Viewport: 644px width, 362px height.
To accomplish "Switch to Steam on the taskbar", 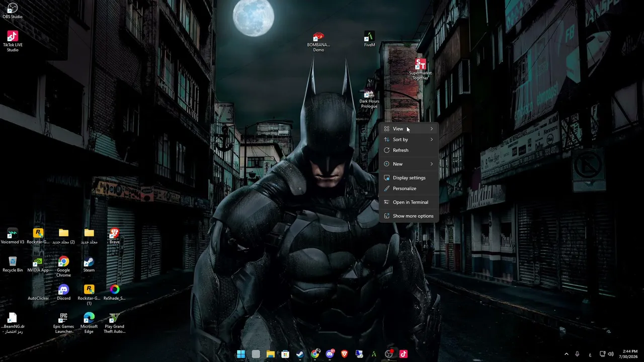I will point(300,354).
